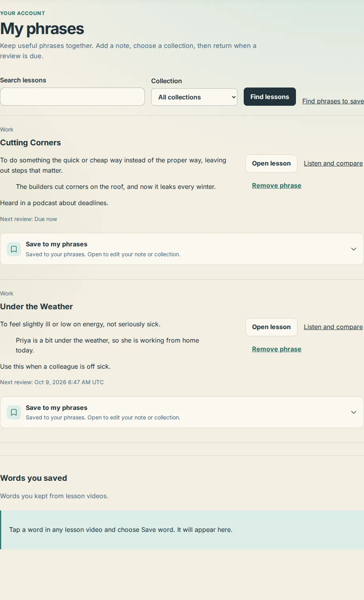Open lesson for Cutting Corners

[x=271, y=164]
